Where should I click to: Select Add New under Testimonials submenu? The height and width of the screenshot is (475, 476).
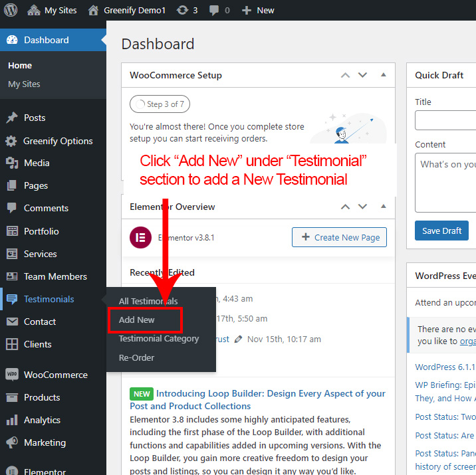pyautogui.click(x=137, y=320)
